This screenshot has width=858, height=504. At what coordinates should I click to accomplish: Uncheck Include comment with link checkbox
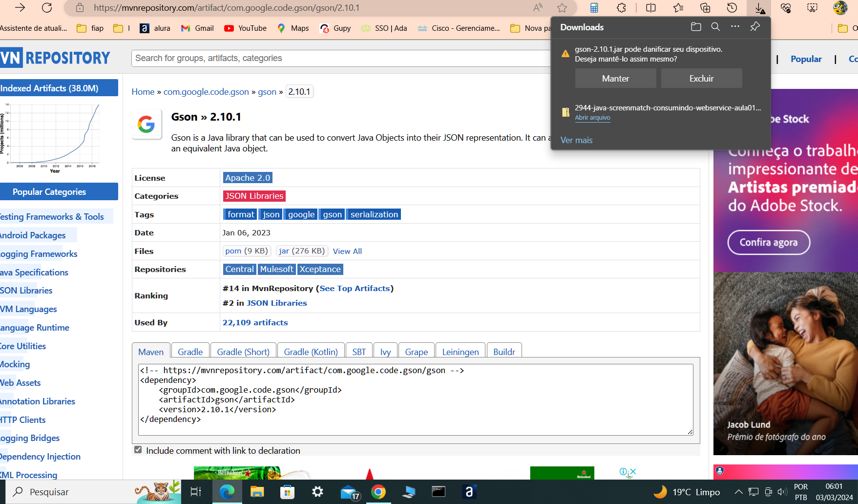[138, 450]
